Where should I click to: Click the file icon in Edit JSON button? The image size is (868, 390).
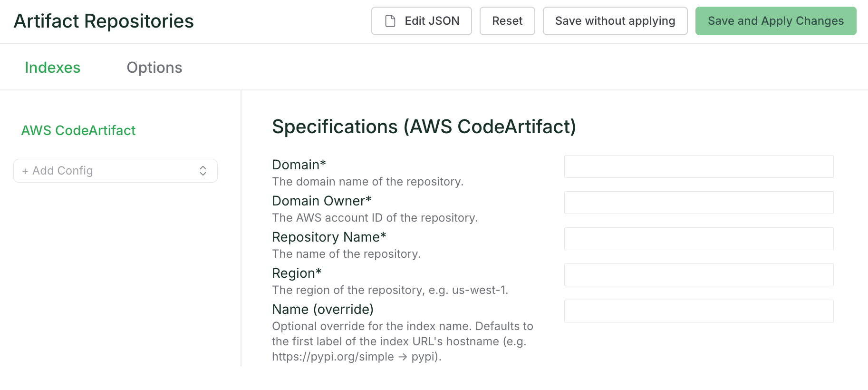point(390,21)
